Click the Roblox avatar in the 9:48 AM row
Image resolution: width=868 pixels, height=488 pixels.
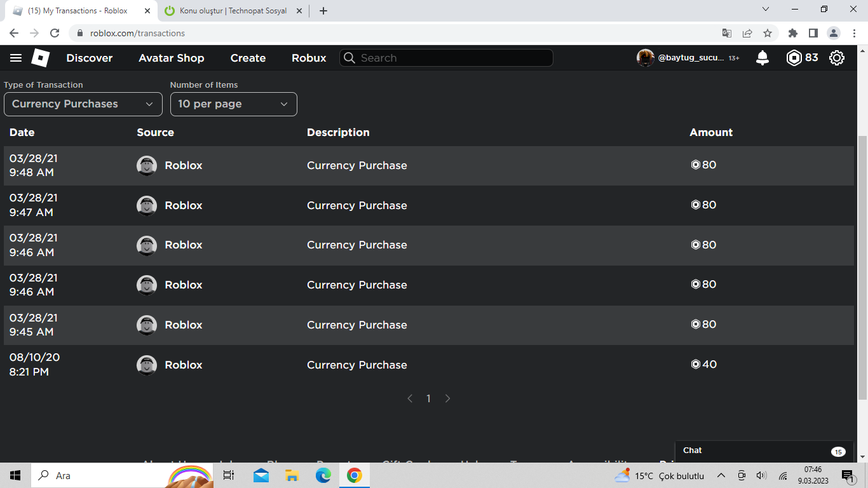(x=147, y=166)
